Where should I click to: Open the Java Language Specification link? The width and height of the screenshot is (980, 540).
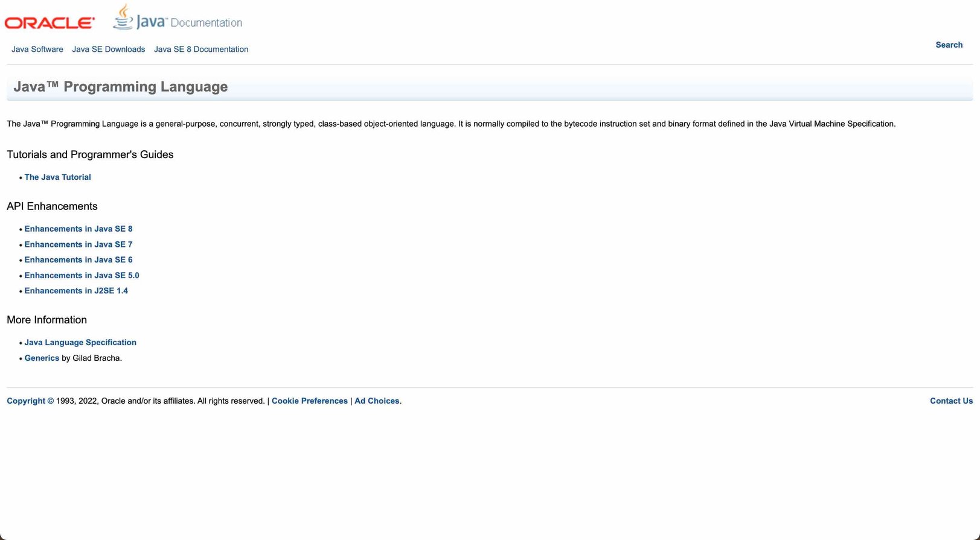[x=80, y=343]
